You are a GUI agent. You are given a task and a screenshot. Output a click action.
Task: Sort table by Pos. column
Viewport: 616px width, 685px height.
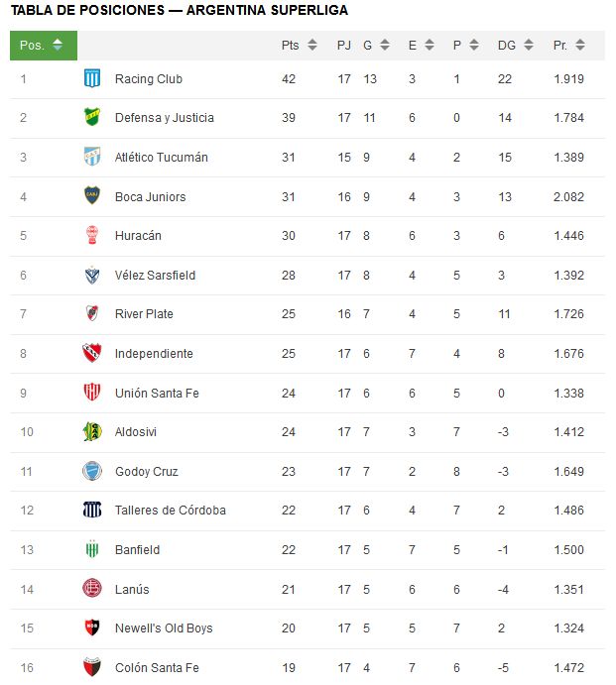tap(44, 45)
